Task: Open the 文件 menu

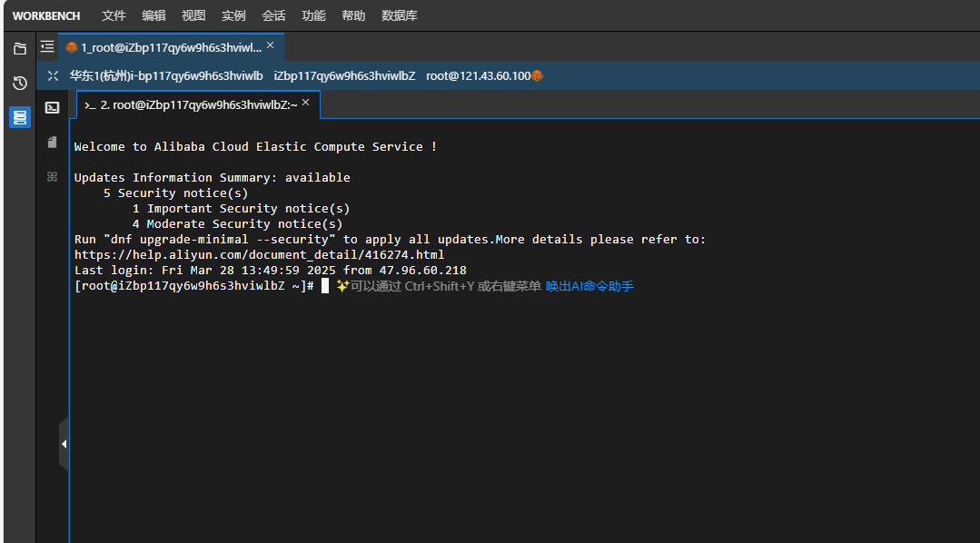Action: [x=114, y=15]
